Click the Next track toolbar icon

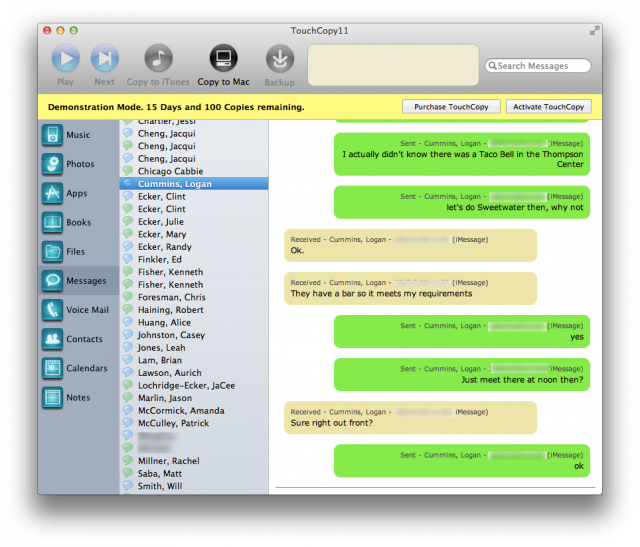point(104,58)
